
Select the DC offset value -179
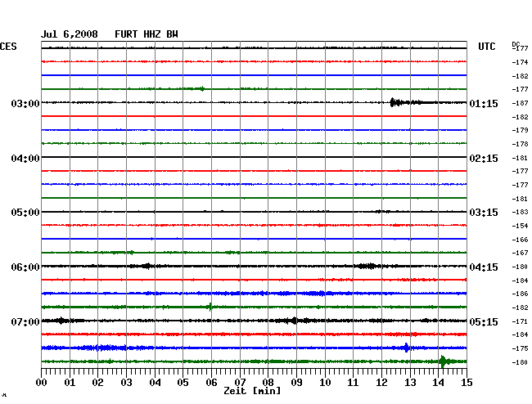tap(520, 130)
